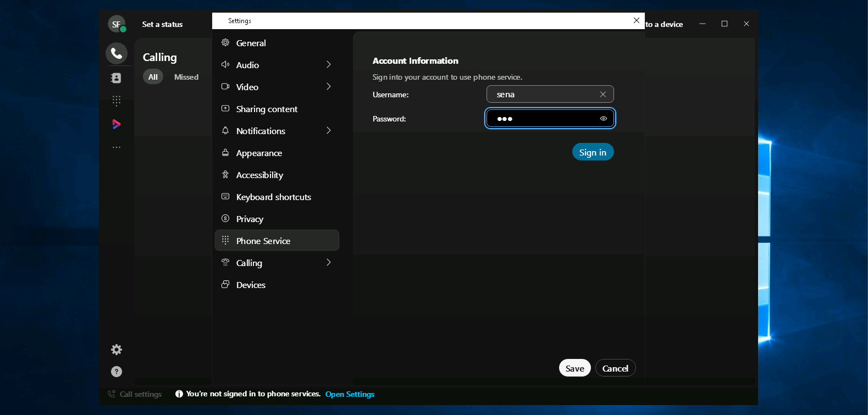
Task: Select Appearance in the settings menu
Action: (259, 153)
